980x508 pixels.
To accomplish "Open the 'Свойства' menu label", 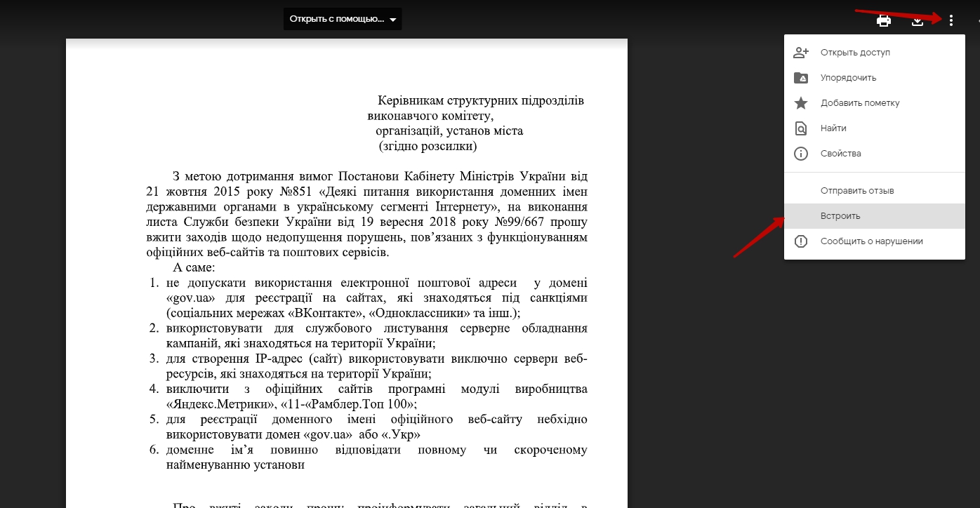I will pyautogui.click(x=840, y=154).
